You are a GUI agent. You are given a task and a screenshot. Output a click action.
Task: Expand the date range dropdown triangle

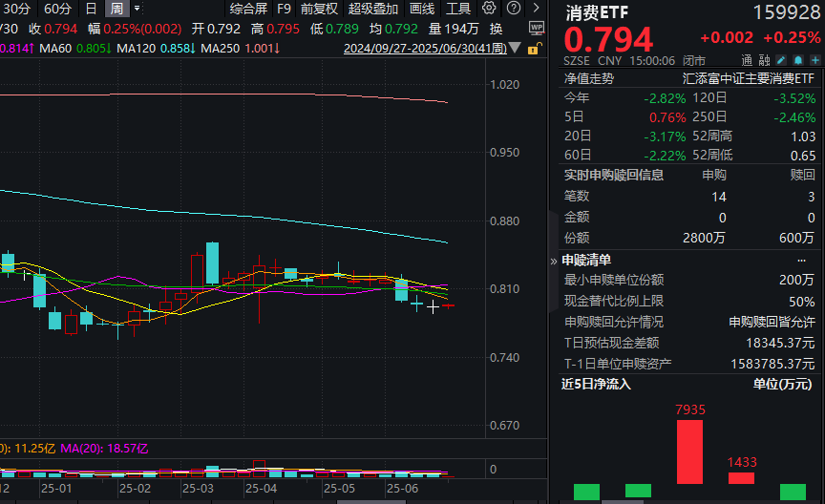tap(517, 48)
